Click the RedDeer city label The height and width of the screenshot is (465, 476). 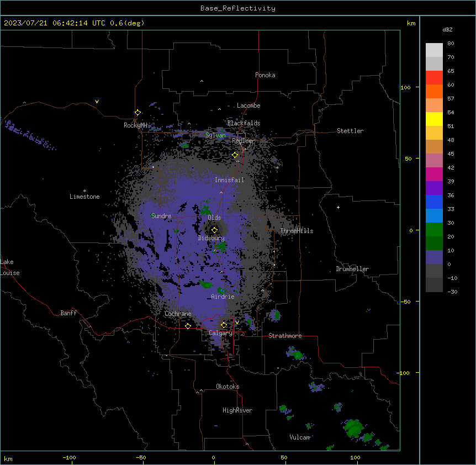(243, 141)
